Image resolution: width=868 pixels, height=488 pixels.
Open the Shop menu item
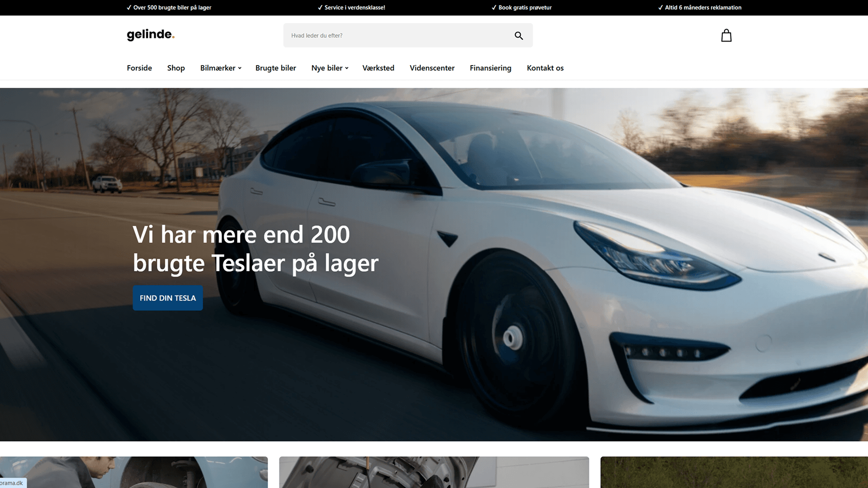(x=176, y=68)
